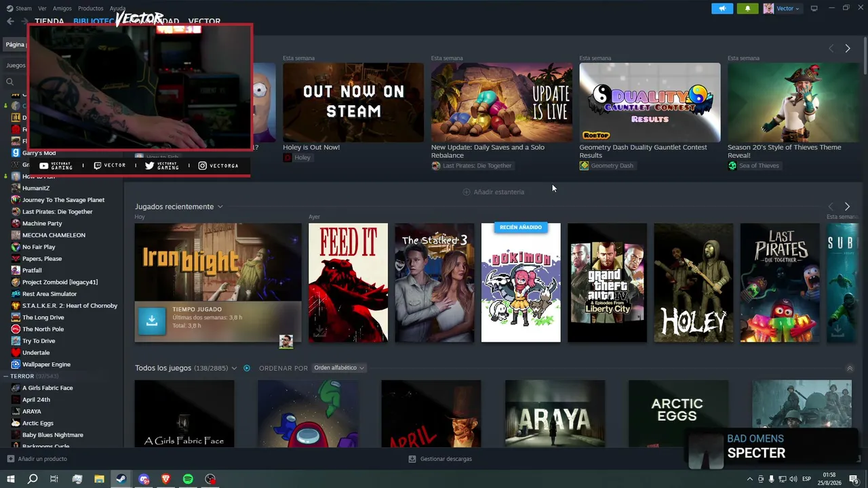Open the Ver menu
The width and height of the screenshot is (868, 488).
[43, 8]
